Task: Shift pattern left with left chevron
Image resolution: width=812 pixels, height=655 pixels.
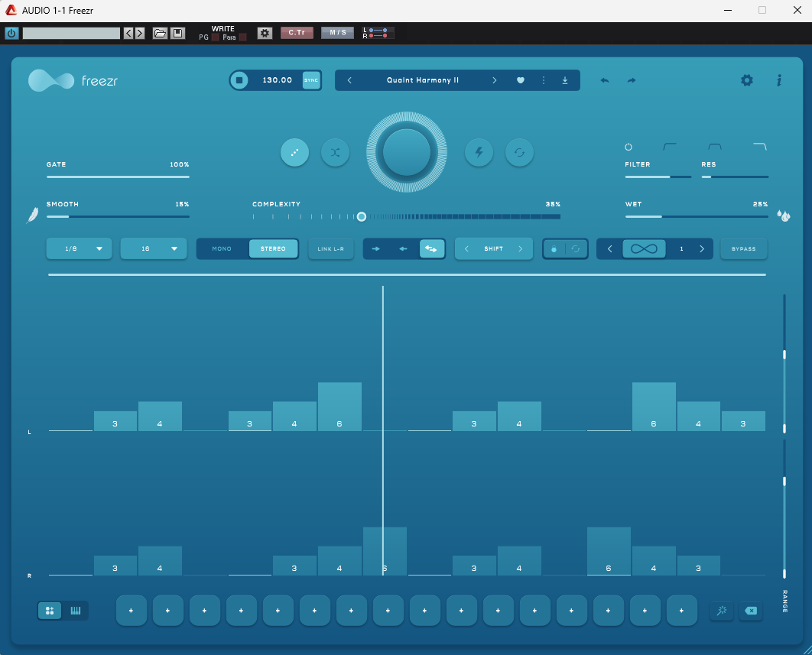Action: click(466, 249)
